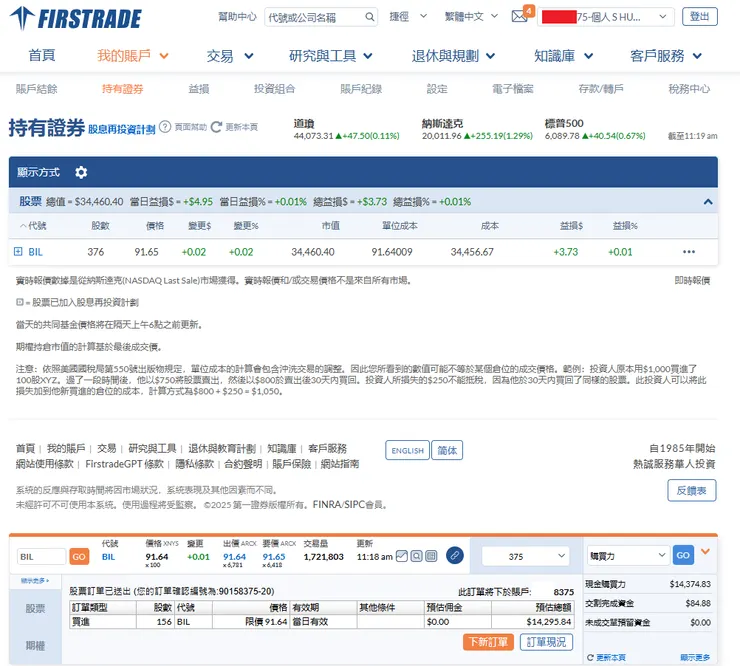Click 顯示更多 in buying power panel
This screenshot has width=740, height=666.
695,658
